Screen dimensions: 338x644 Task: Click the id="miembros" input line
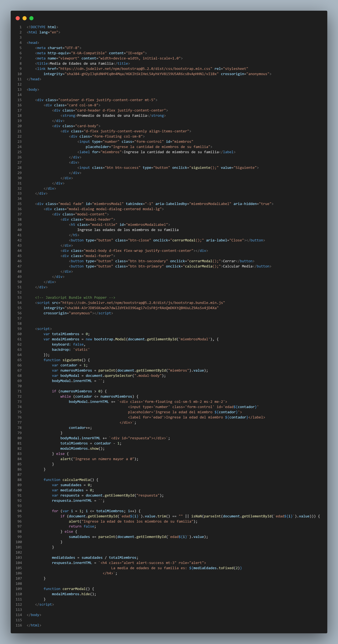click(135, 142)
